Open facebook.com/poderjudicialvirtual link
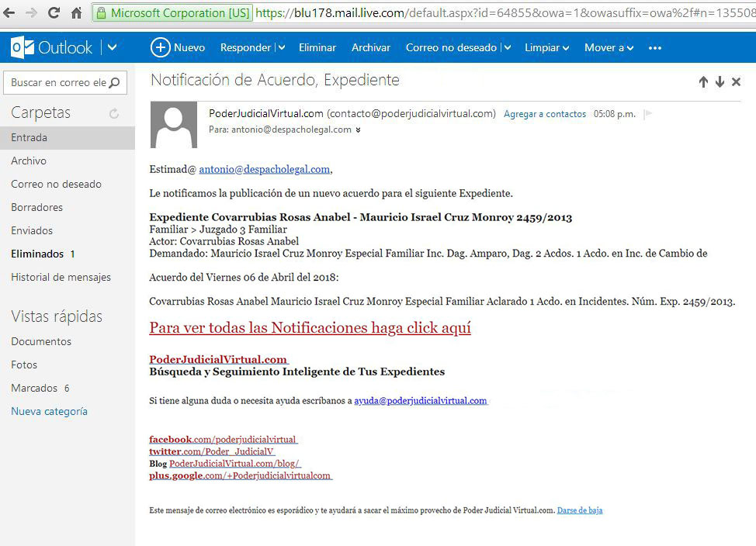This screenshot has width=756, height=546. pyautogui.click(x=224, y=440)
